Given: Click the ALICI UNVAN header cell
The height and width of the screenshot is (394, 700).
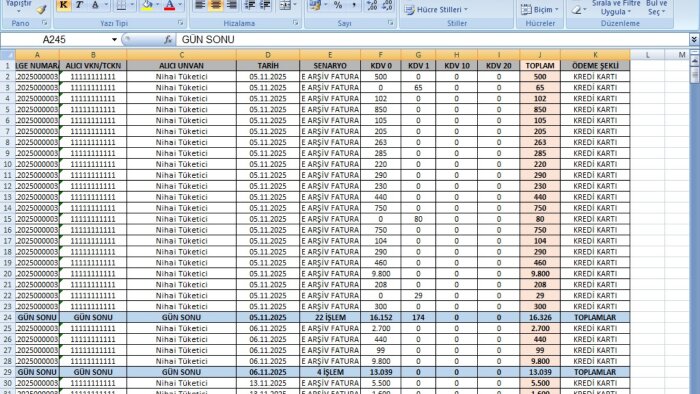Looking at the screenshot, I should tap(181, 66).
